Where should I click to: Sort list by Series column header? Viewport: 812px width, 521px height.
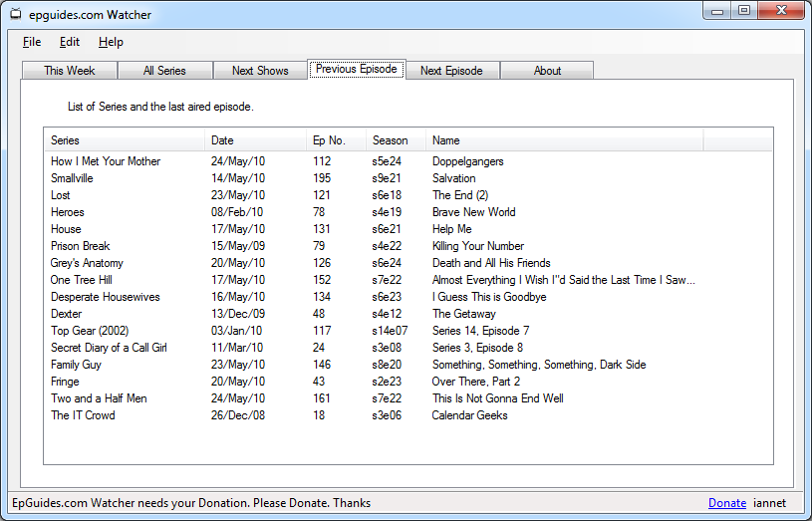click(125, 140)
